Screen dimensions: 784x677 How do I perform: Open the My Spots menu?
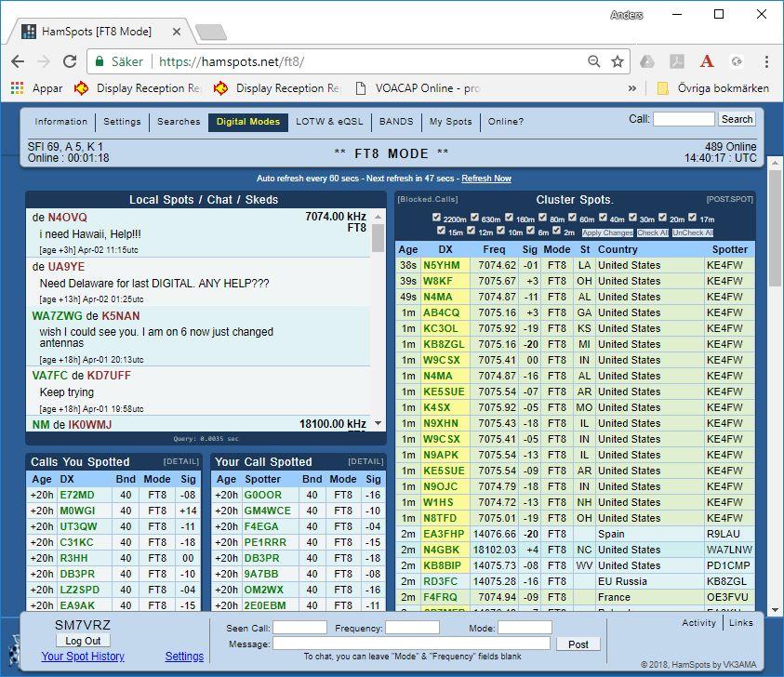point(450,122)
